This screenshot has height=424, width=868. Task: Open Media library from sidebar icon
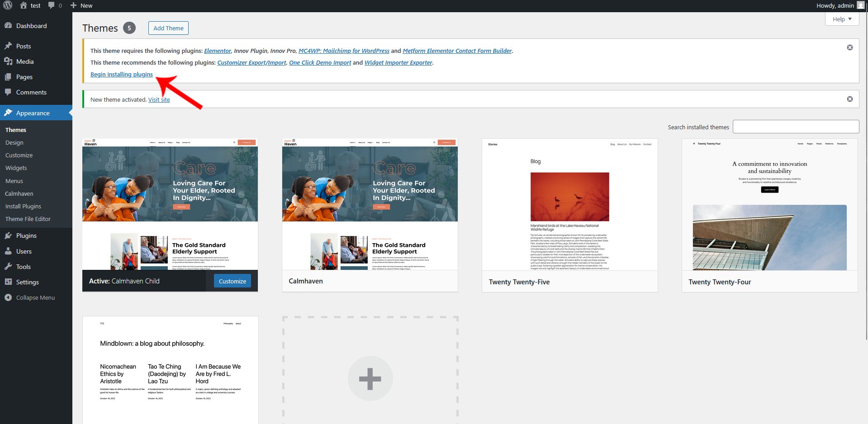[x=8, y=61]
